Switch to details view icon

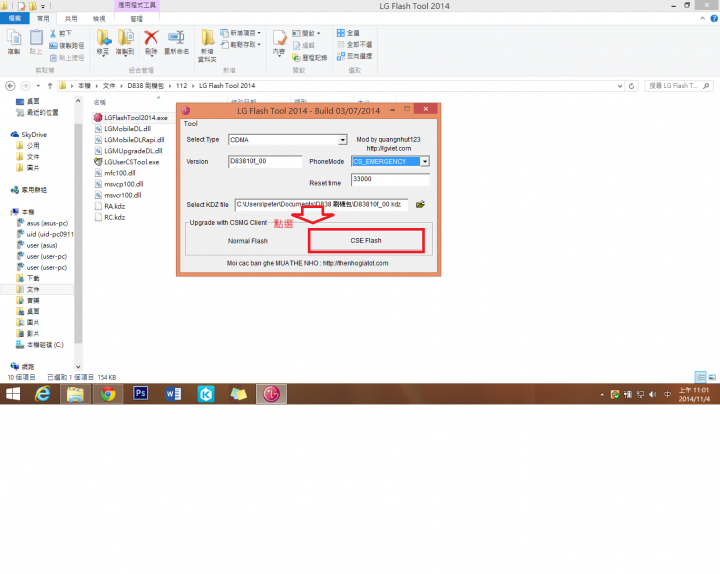tap(700, 377)
